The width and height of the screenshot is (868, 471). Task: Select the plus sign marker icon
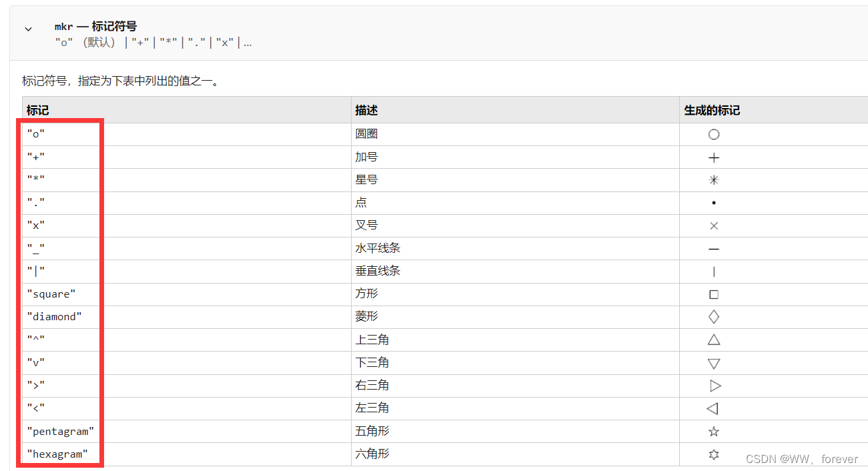point(713,157)
